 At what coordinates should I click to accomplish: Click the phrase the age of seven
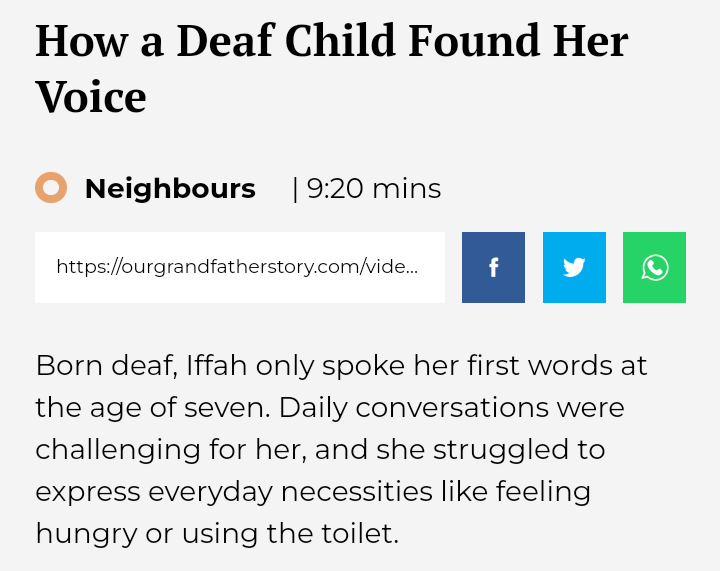tap(153, 408)
